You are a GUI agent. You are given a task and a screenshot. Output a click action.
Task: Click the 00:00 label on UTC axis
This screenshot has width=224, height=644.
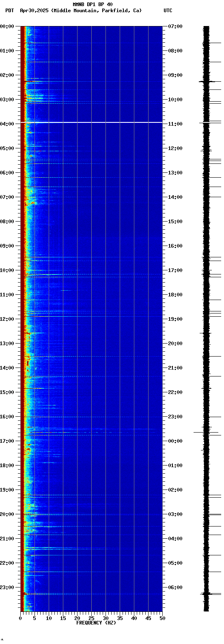175,441
